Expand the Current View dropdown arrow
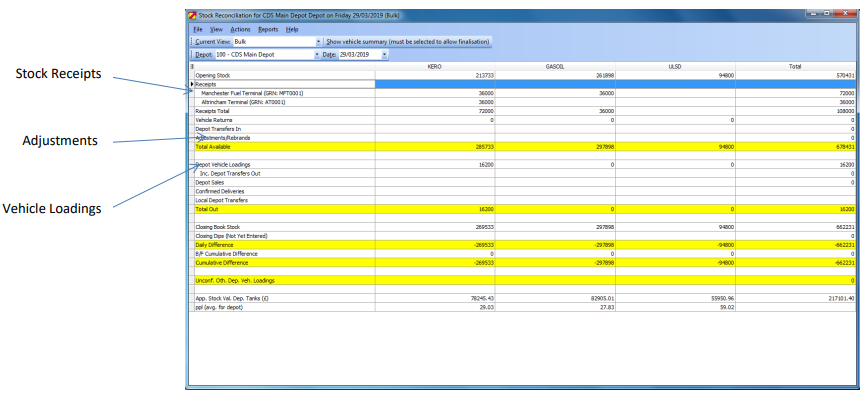This screenshot has height=395, width=868. click(318, 41)
